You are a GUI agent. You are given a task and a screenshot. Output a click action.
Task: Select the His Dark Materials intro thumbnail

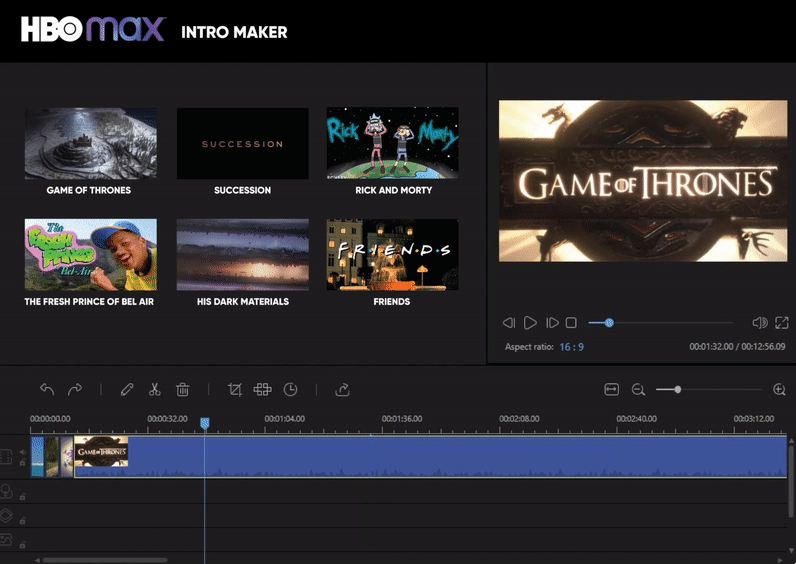click(x=242, y=254)
